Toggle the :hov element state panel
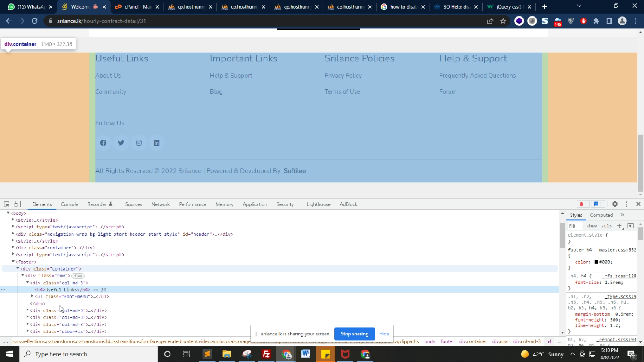 [x=592, y=226]
